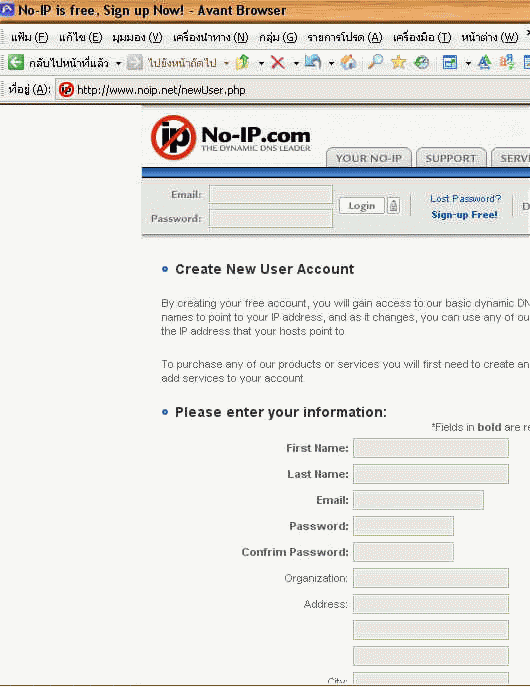Click the Lost Password? link
The width and height of the screenshot is (530, 687).
[465, 198]
